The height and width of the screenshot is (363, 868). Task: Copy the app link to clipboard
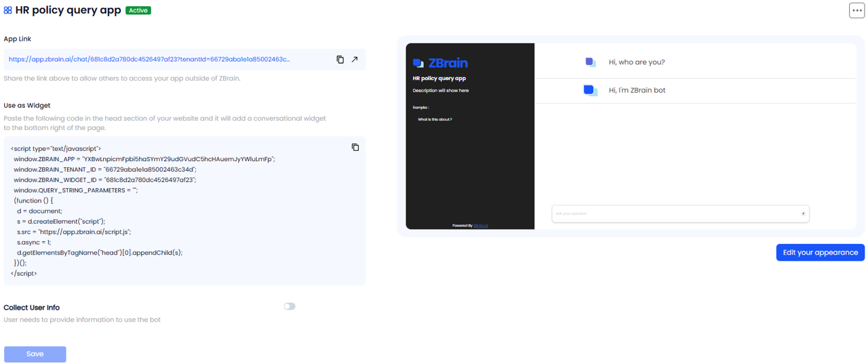coord(340,60)
